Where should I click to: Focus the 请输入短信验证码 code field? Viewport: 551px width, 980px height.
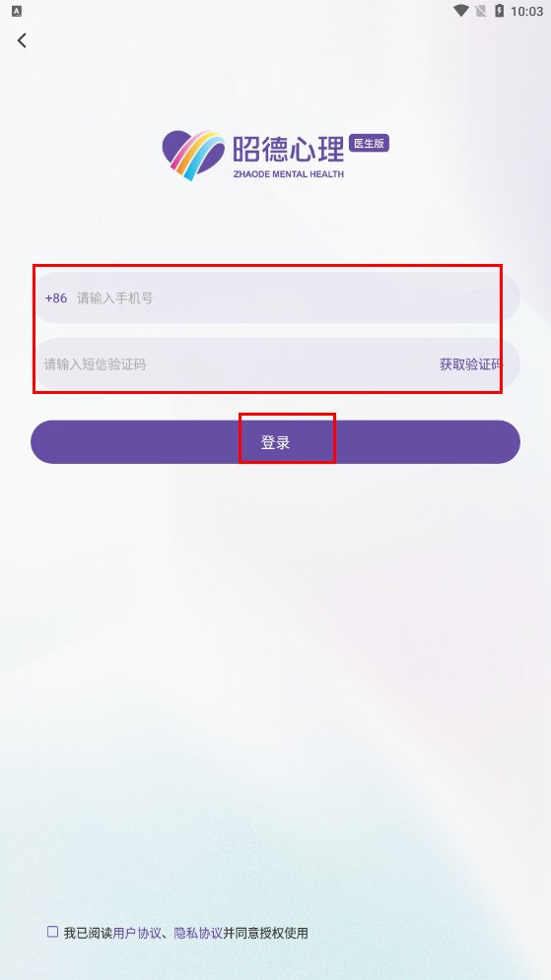coord(238,363)
